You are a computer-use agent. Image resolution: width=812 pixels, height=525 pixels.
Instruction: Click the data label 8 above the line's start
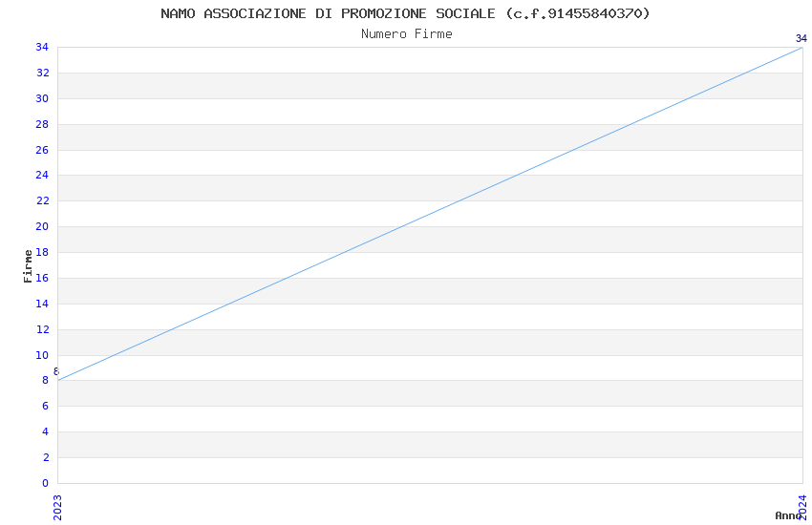56,371
